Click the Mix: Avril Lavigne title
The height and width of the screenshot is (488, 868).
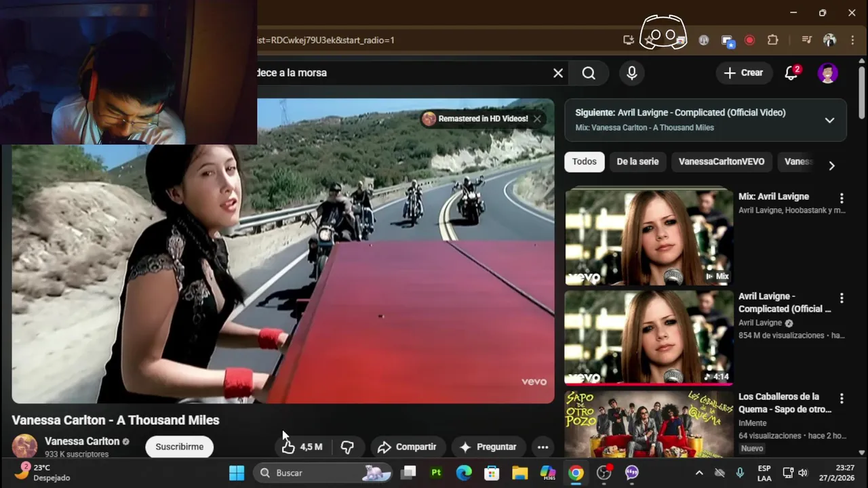click(x=774, y=197)
